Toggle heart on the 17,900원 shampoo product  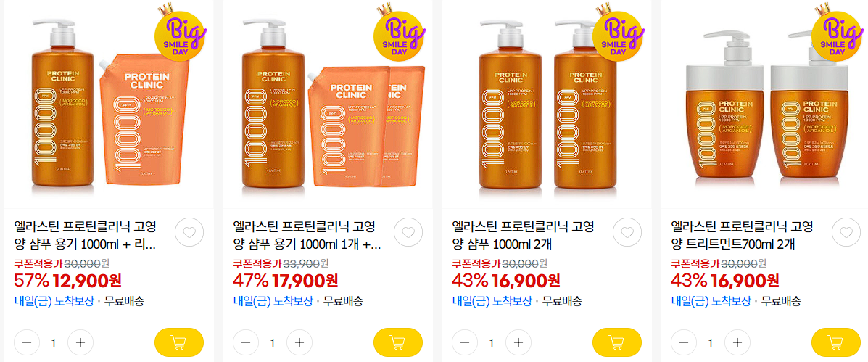408,232
